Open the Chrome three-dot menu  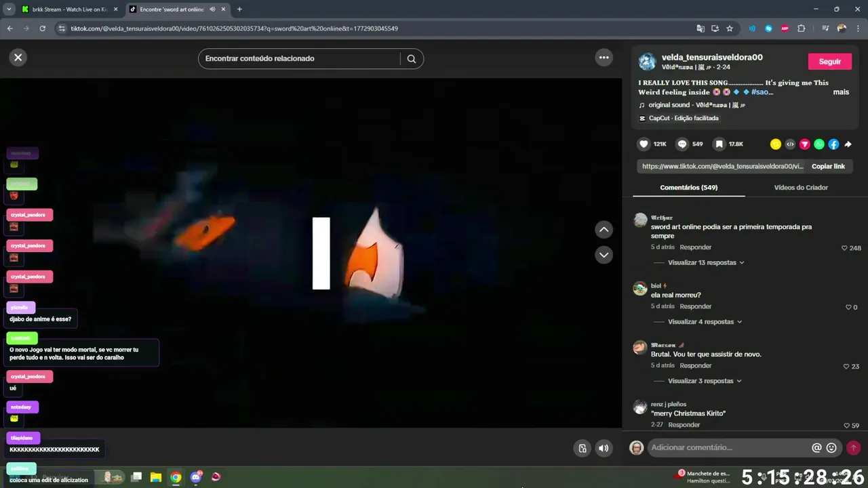(857, 28)
